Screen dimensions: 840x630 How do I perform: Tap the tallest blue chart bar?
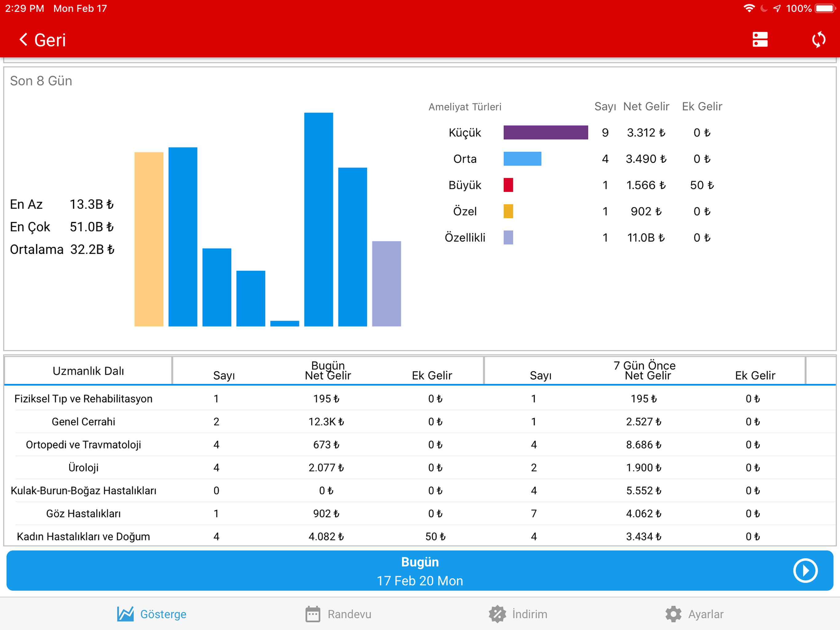point(319,219)
